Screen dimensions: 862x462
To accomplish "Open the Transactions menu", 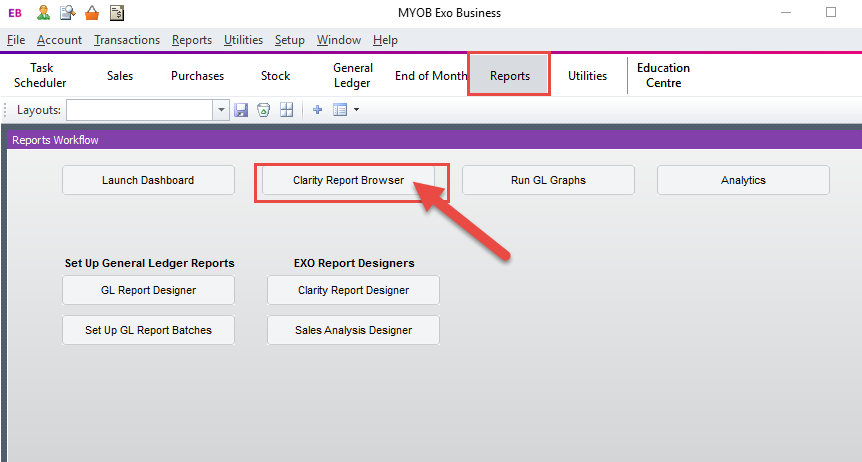I will tap(127, 40).
